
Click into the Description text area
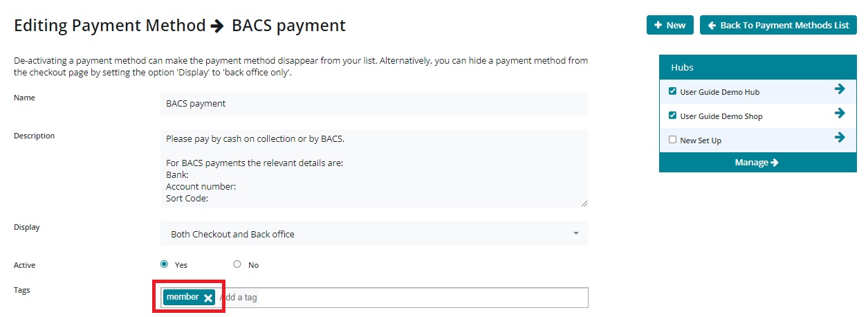[373, 167]
